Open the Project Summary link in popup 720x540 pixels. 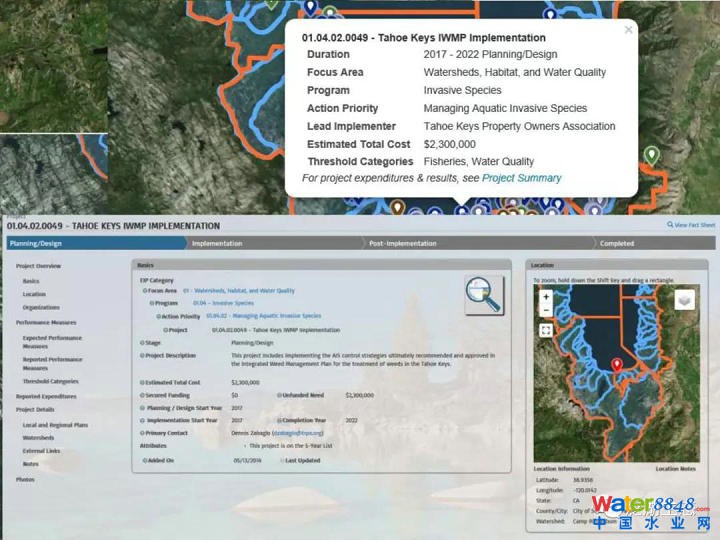521,178
